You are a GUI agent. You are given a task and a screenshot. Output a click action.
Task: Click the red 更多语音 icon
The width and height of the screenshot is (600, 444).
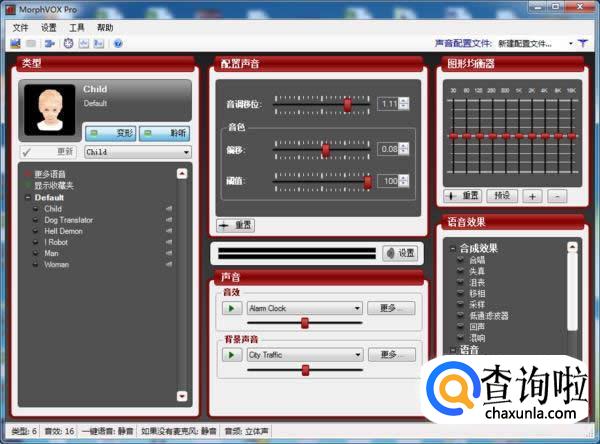pos(28,174)
